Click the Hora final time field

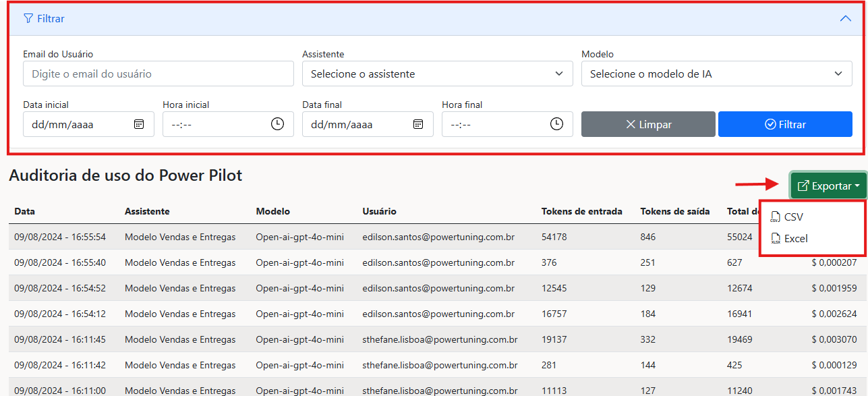(492, 124)
